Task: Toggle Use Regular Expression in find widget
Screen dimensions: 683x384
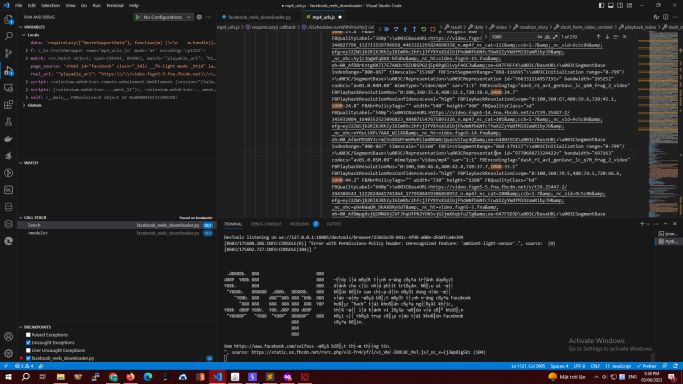Action: (555, 37)
